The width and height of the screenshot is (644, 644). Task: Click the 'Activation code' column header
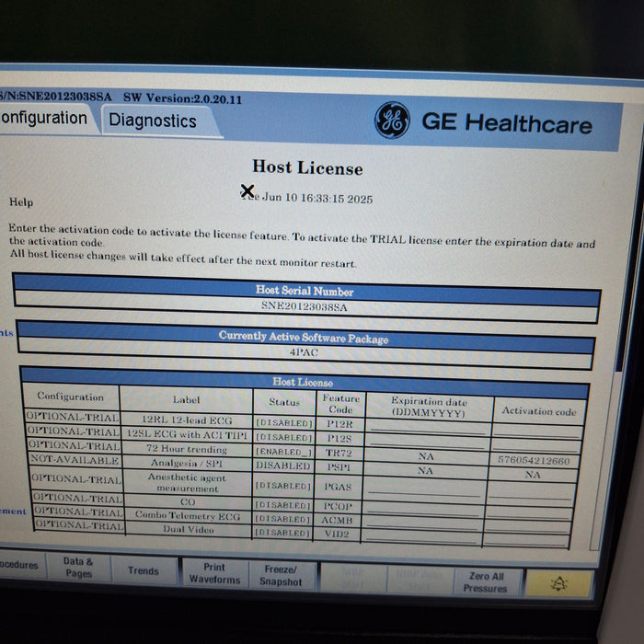(539, 410)
